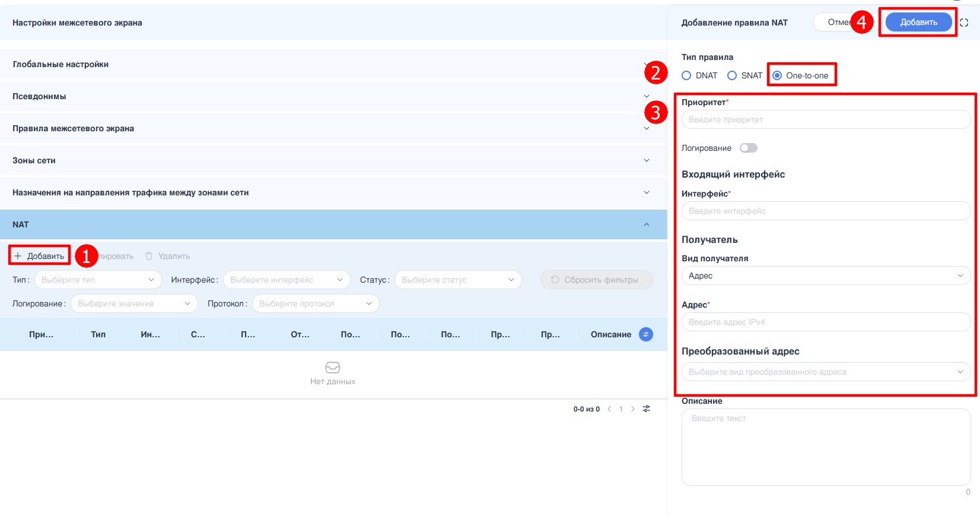Reset filters with Сбросить фильтры

596,280
